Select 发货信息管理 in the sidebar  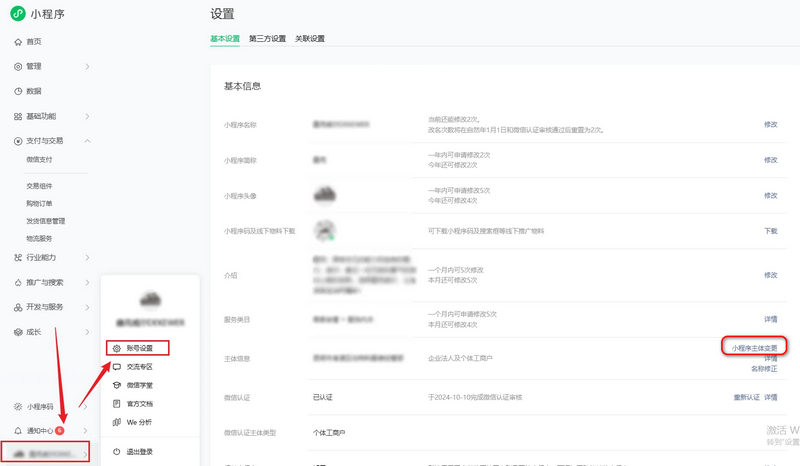(46, 221)
